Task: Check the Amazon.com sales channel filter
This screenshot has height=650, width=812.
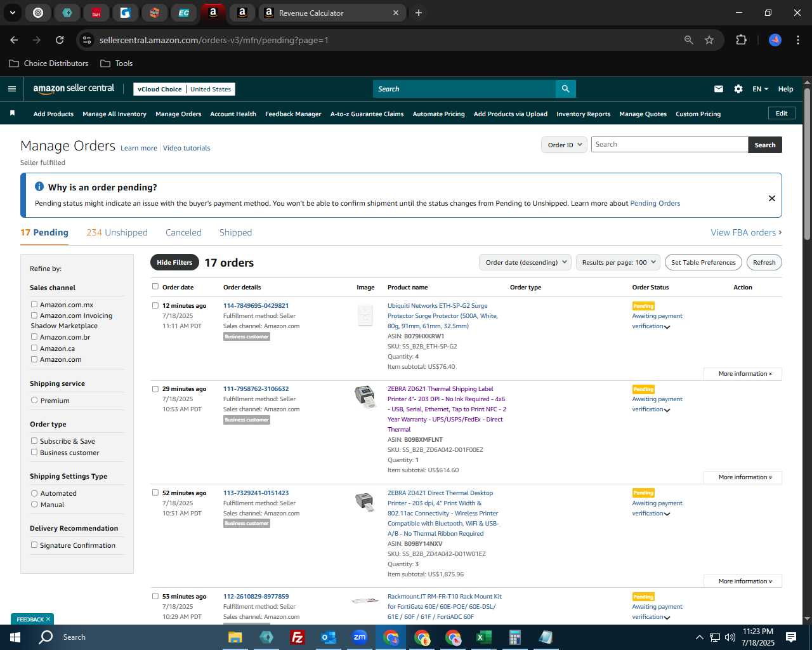Action: coord(34,359)
